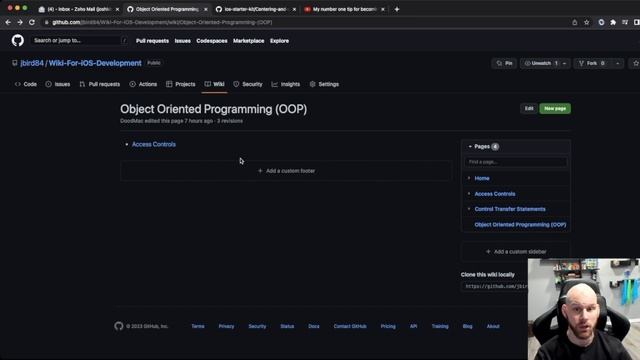Open the repository Insights tab
The height and width of the screenshot is (360, 640).
[x=286, y=84]
